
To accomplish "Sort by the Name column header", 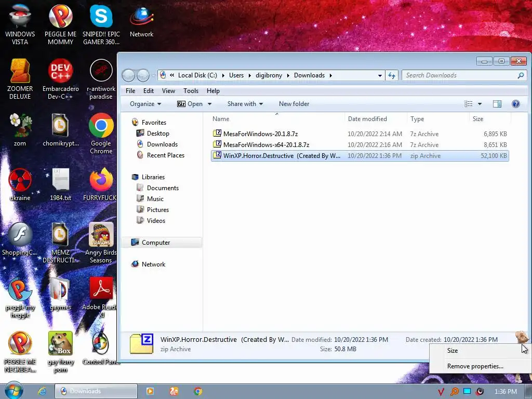I will (276, 119).
